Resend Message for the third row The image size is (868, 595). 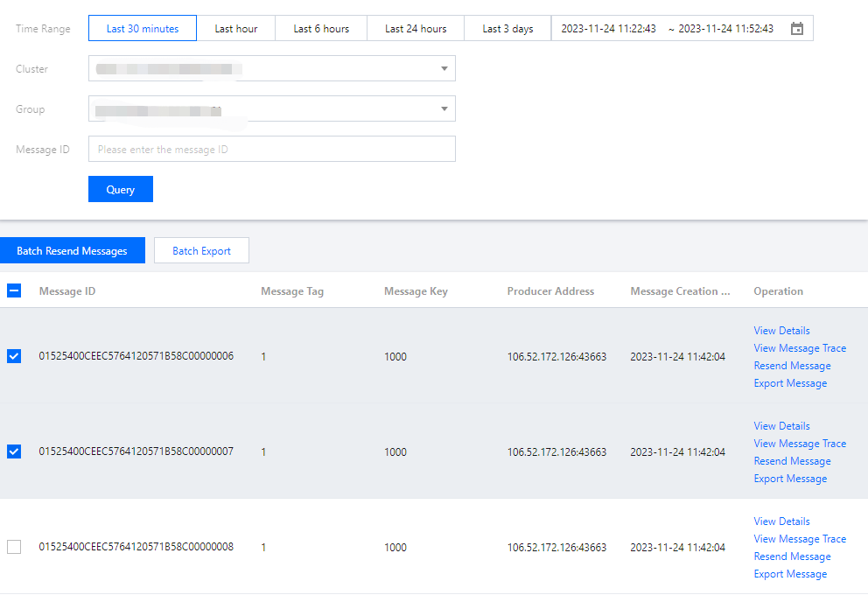click(x=792, y=556)
